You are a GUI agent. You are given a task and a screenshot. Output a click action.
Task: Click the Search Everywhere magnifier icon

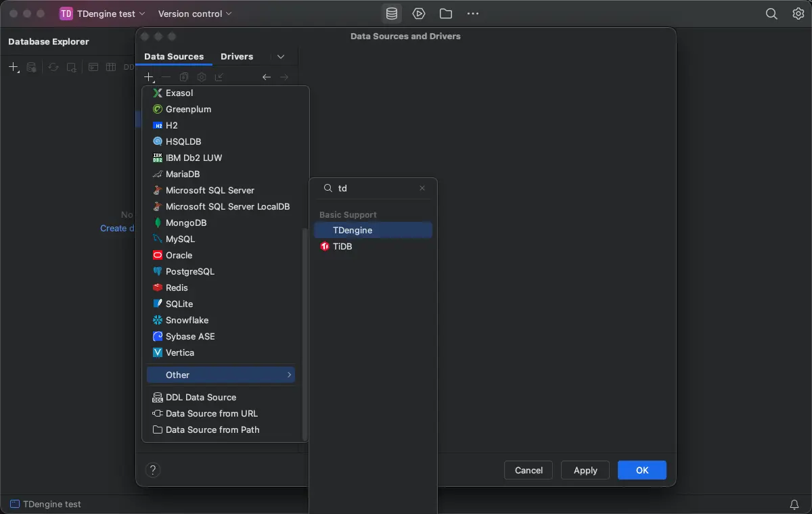(771, 14)
